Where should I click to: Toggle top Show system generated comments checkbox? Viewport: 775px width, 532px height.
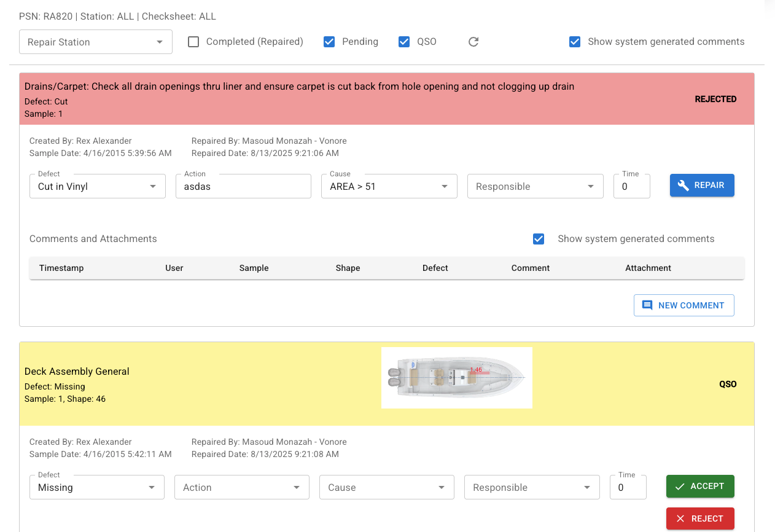(x=575, y=42)
